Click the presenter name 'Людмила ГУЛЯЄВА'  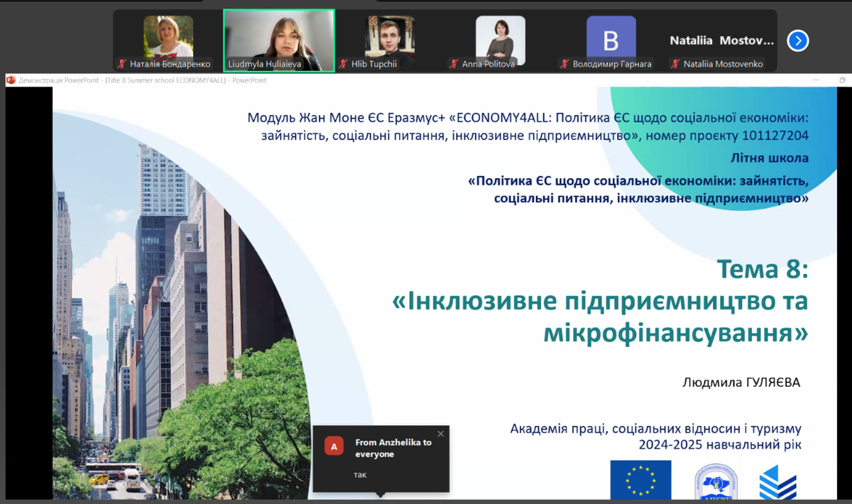741,383
